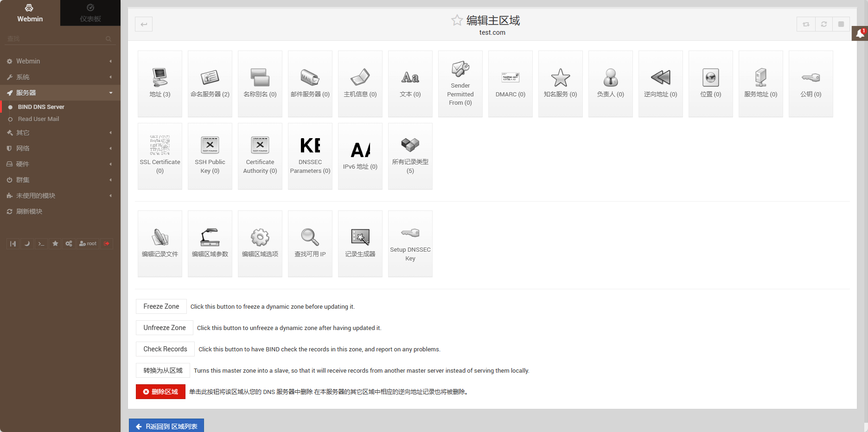Click the 编辑记录文件 edit records file icon
This screenshot has height=432, width=868.
(x=160, y=243)
